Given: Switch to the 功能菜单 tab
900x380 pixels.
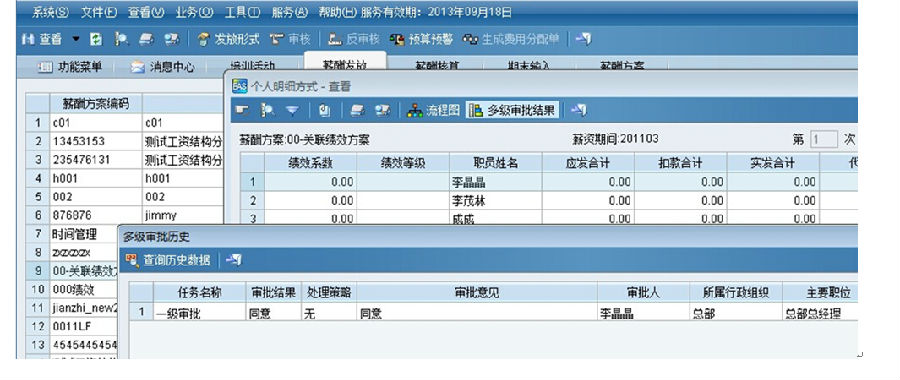Looking at the screenshot, I should pos(69,67).
